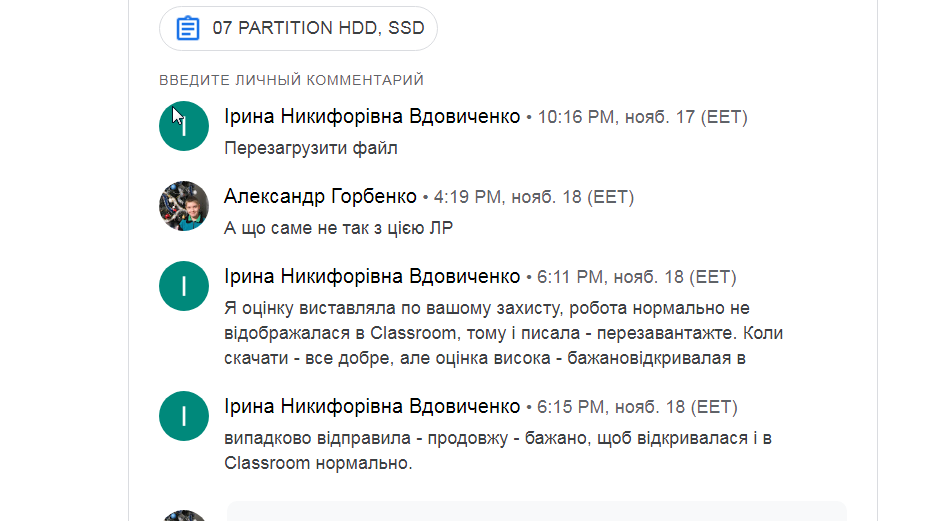Click the name Александр Горбенко
Viewport: 937px width, 521px height.
point(320,197)
